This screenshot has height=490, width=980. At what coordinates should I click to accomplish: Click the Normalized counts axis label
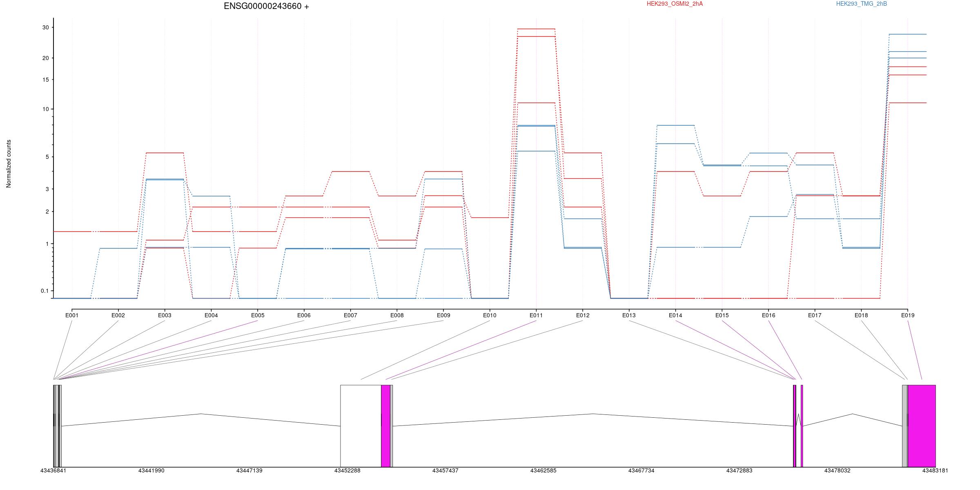pos(9,164)
